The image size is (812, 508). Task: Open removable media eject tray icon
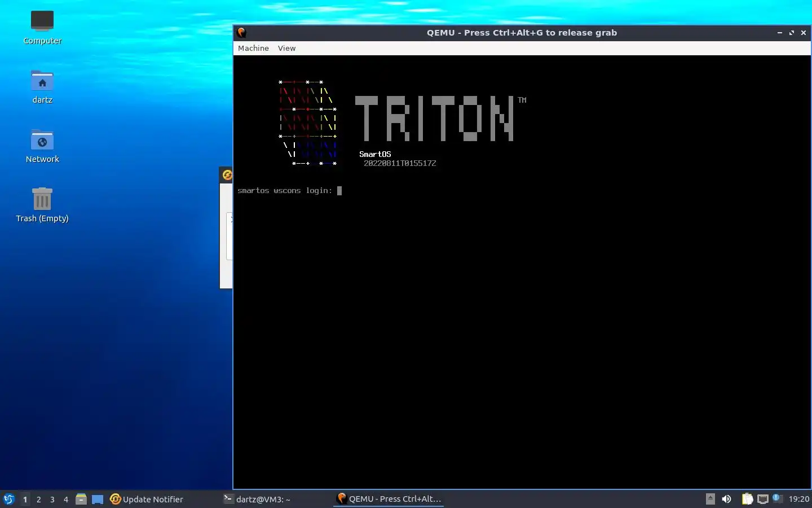(x=710, y=499)
